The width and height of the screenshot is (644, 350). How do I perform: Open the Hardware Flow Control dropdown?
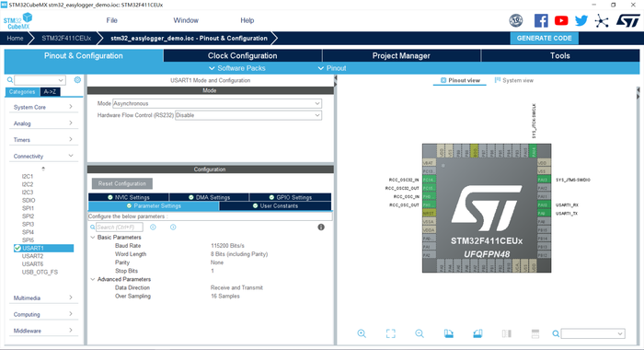(x=248, y=115)
